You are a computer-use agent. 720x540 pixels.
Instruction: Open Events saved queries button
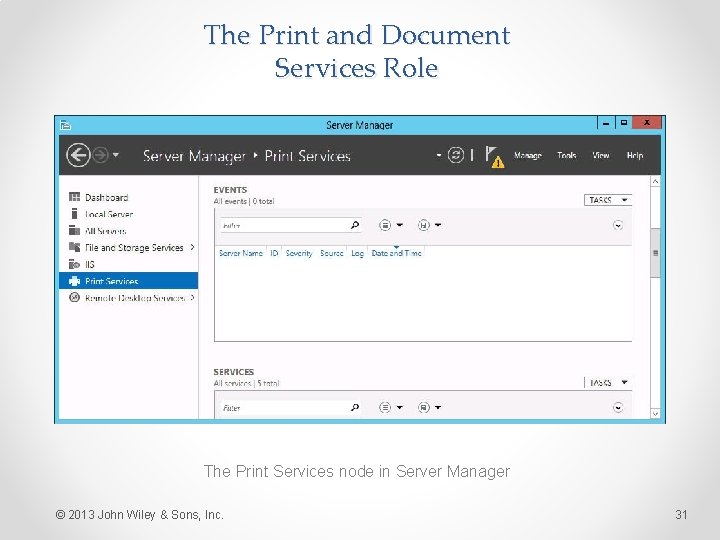coord(429,225)
